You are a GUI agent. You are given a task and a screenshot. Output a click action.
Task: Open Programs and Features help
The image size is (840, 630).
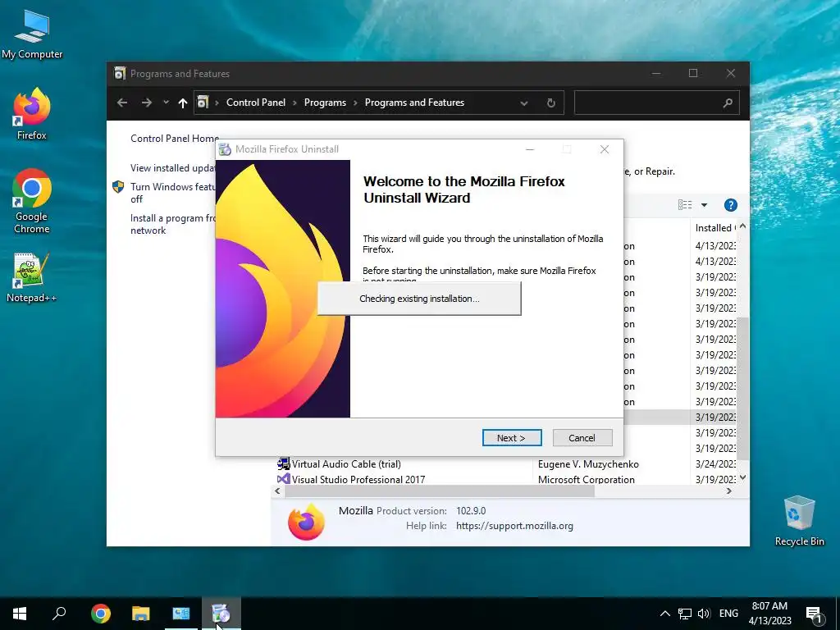(x=731, y=205)
